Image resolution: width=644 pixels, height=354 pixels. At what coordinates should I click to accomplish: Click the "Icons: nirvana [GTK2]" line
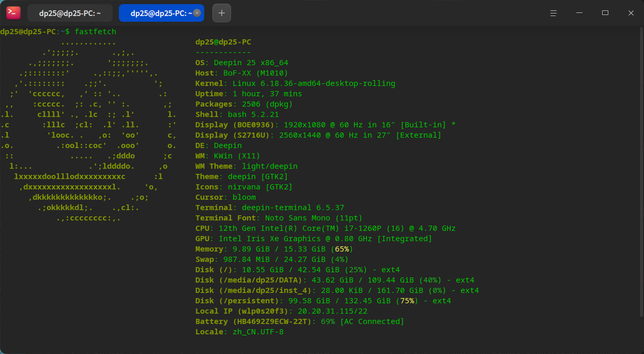click(x=244, y=187)
